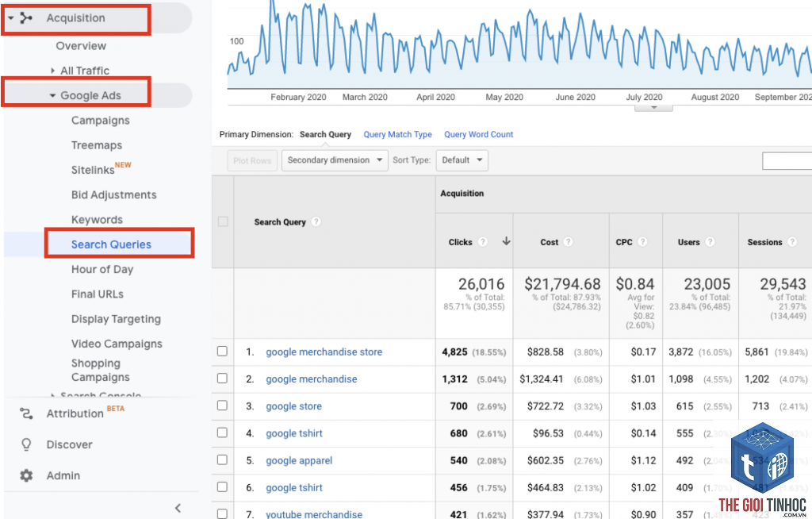812x519 pixels.
Task: Open google apparel query link
Action: coord(299,460)
